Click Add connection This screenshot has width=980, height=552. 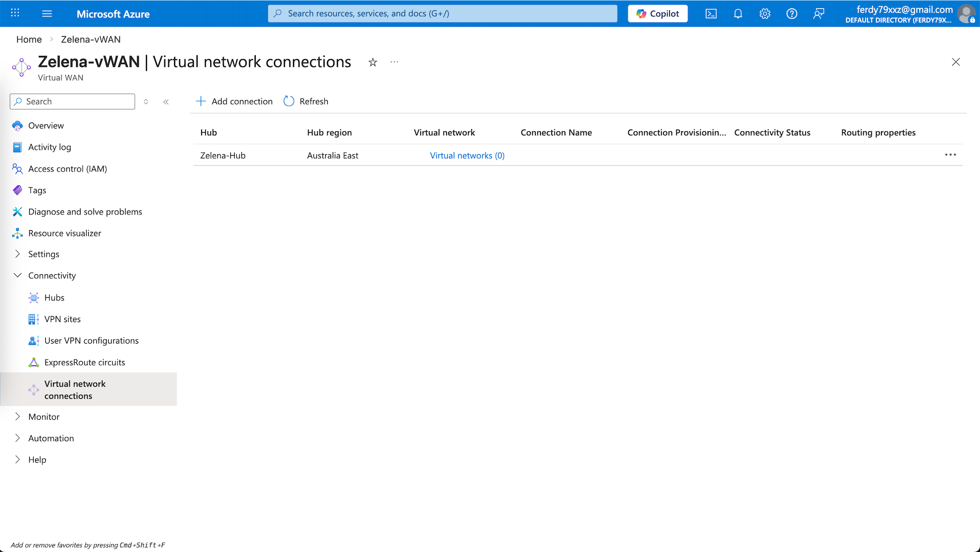tap(235, 101)
